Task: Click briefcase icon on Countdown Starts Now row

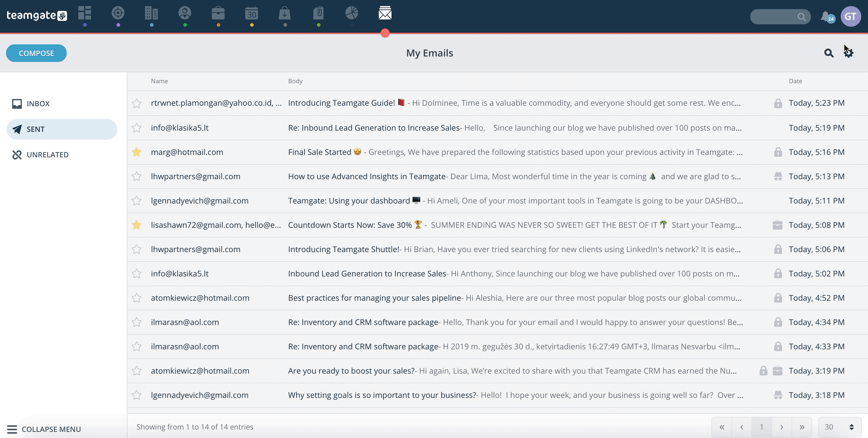Action: pos(777,225)
